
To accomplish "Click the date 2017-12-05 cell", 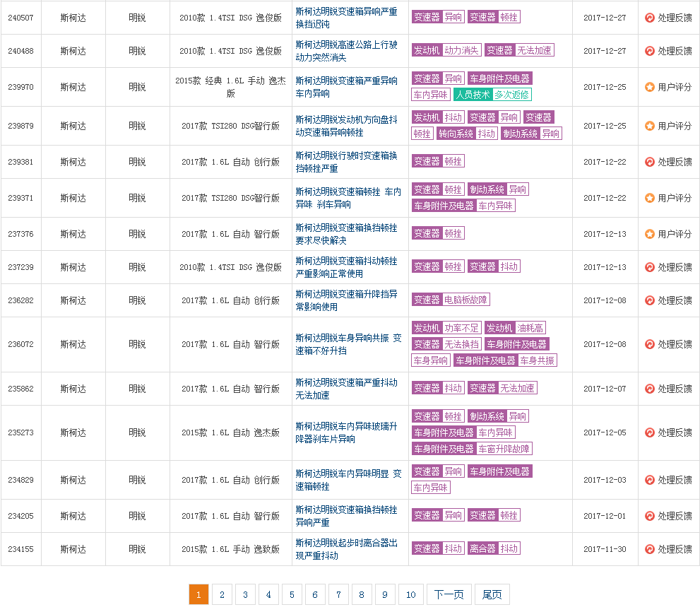I will 605,432.
